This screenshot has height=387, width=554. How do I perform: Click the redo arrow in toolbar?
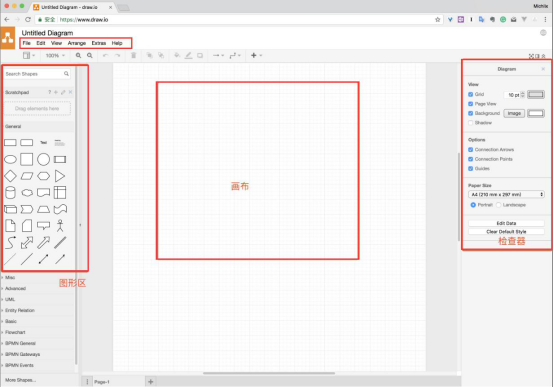click(117, 55)
